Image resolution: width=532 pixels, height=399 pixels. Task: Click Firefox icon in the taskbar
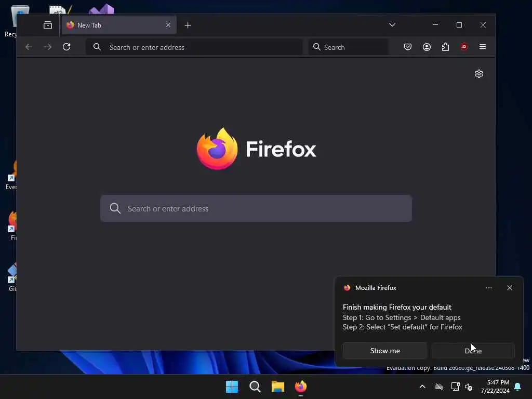(x=301, y=387)
